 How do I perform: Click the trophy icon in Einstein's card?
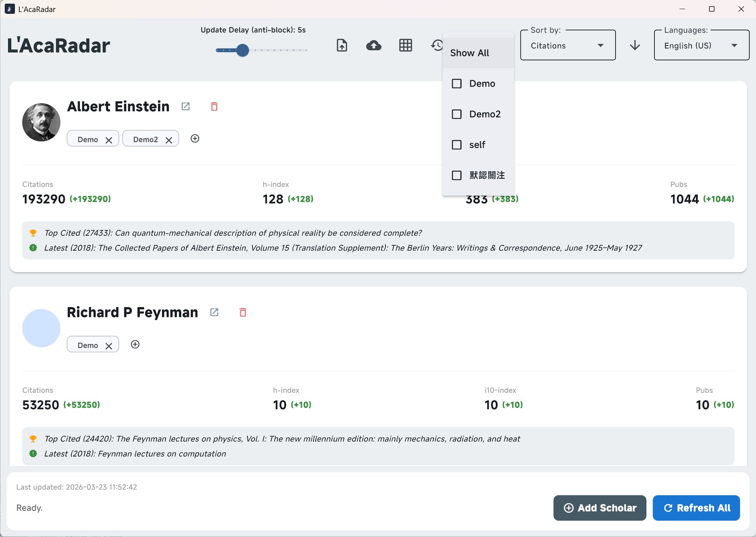(33, 233)
